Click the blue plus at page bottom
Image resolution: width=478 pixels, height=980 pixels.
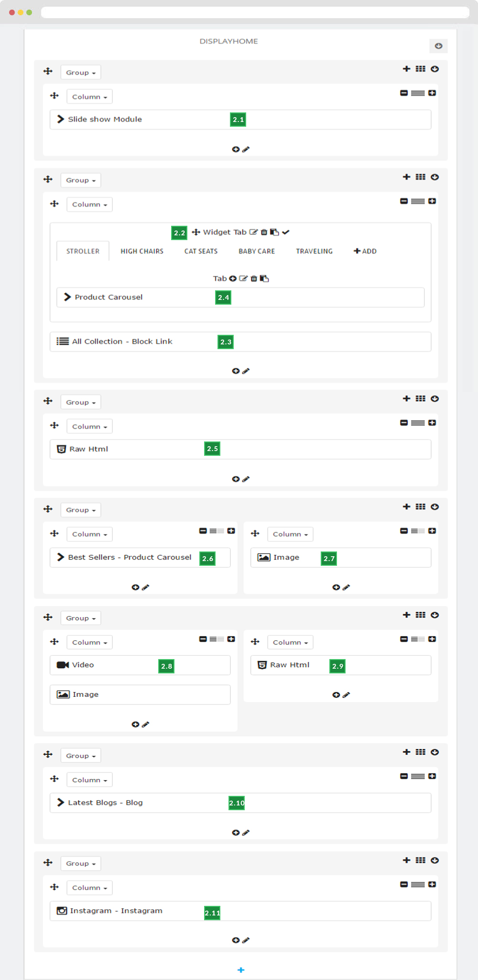coord(241,970)
